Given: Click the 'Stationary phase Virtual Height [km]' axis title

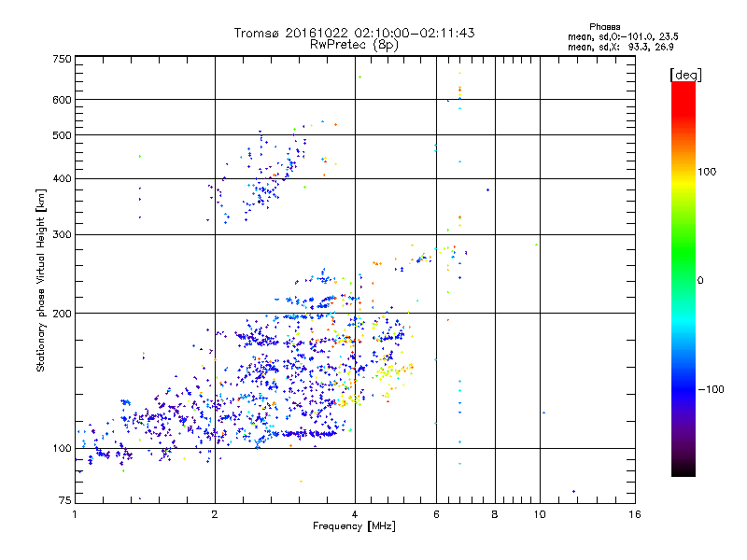Looking at the screenshot, I should click(x=40, y=280).
